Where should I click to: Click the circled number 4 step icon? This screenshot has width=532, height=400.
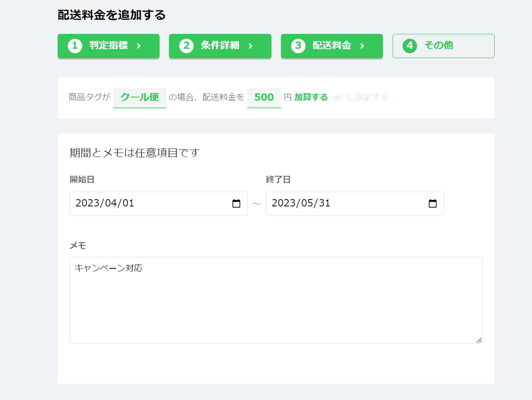pyautogui.click(x=410, y=46)
